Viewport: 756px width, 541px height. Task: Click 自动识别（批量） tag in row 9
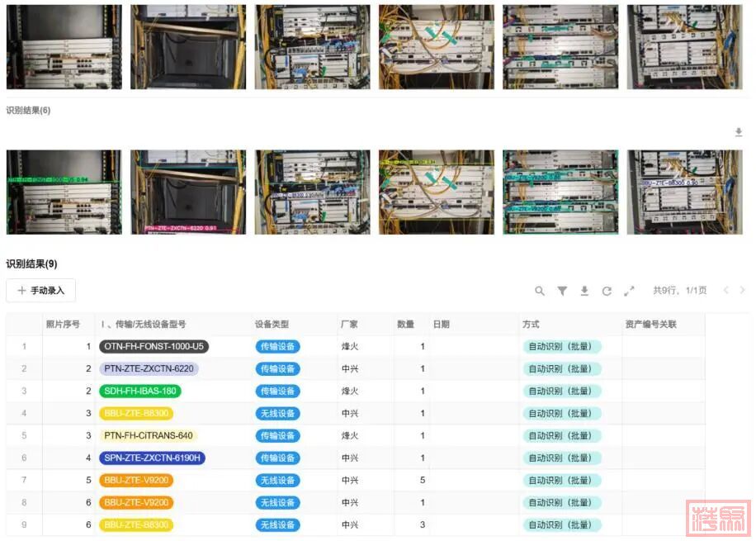(561, 525)
